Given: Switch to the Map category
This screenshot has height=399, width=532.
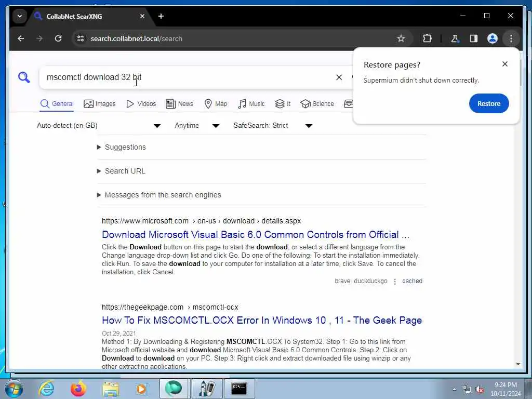Looking at the screenshot, I should pos(216,104).
